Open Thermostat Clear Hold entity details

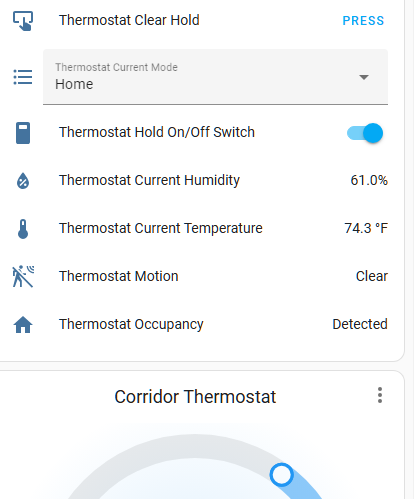(x=129, y=20)
